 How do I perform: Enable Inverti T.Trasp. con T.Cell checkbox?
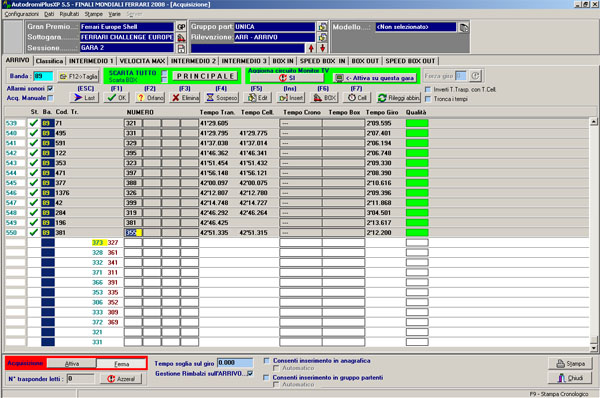click(428, 90)
